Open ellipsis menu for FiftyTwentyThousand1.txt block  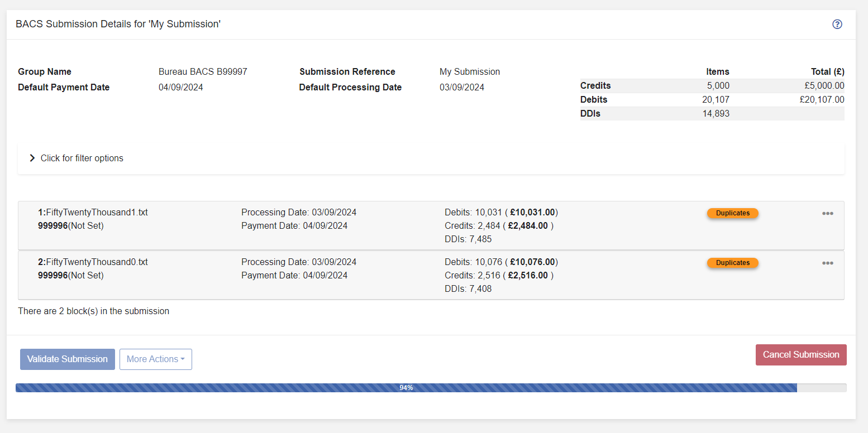coord(827,213)
